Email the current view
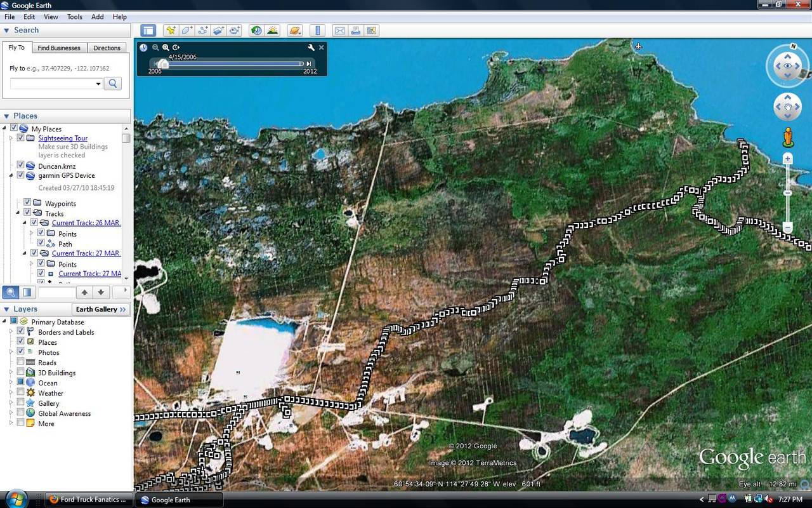 click(x=340, y=30)
